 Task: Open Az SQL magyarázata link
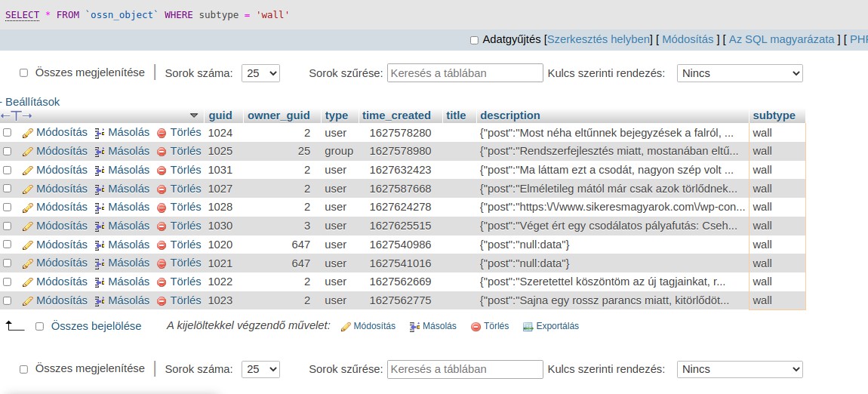click(x=781, y=39)
